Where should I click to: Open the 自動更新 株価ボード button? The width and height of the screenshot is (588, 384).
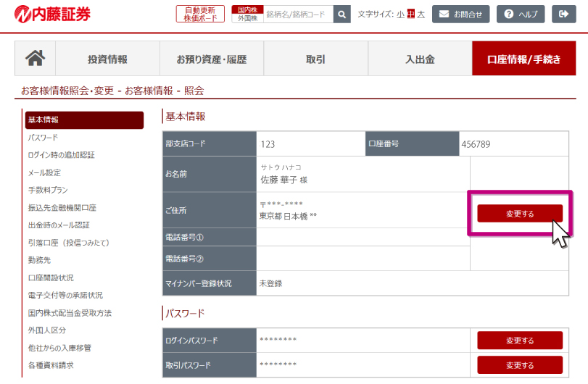click(200, 14)
